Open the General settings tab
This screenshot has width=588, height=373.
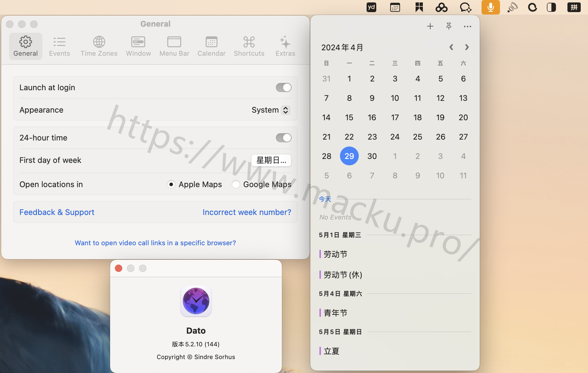tap(25, 46)
